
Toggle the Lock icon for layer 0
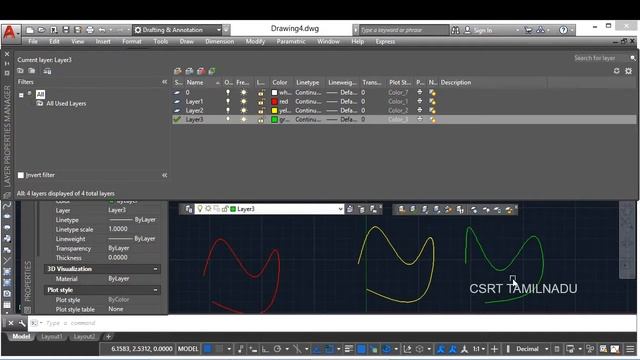pyautogui.click(x=261, y=93)
